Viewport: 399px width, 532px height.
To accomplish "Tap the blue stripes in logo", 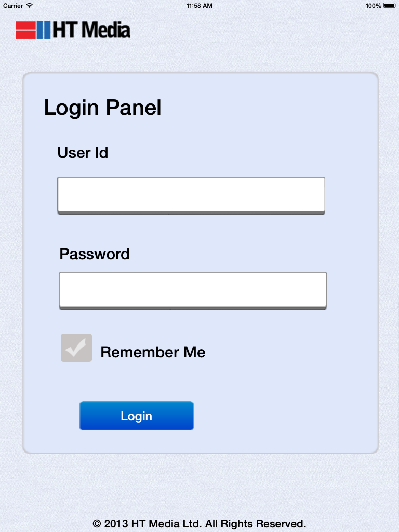I will pyautogui.click(x=44, y=30).
